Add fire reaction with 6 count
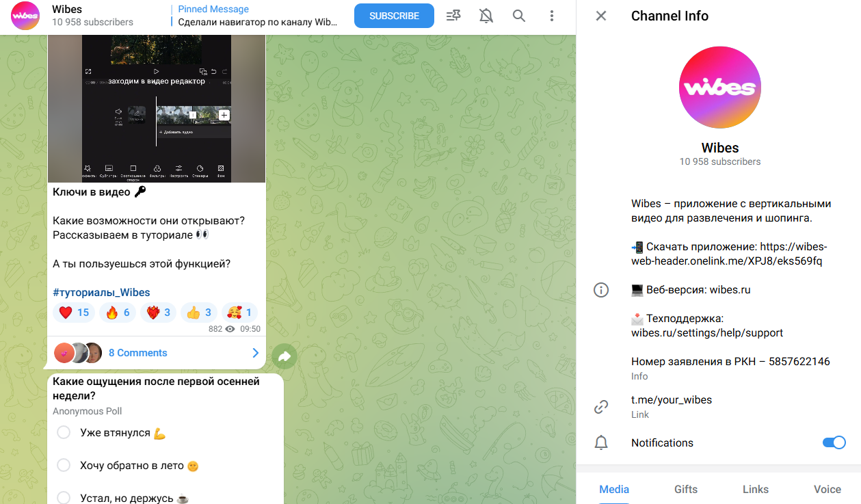861x504 pixels. (x=117, y=313)
